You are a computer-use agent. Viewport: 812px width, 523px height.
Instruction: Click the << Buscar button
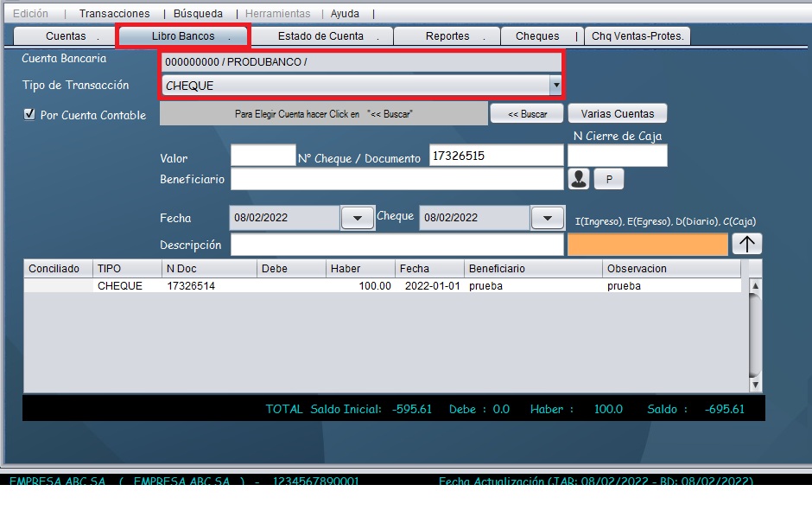[x=527, y=114]
